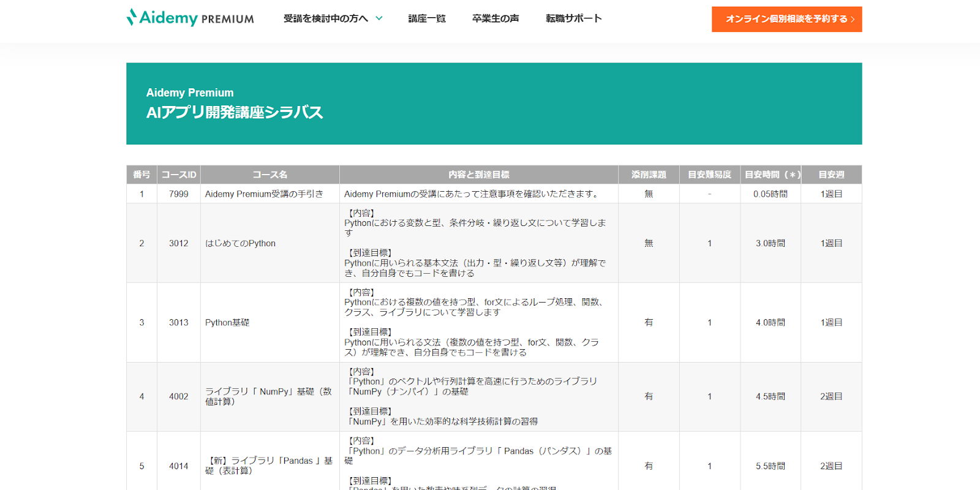
Task: Select course ID cell 7999
Action: (x=179, y=194)
